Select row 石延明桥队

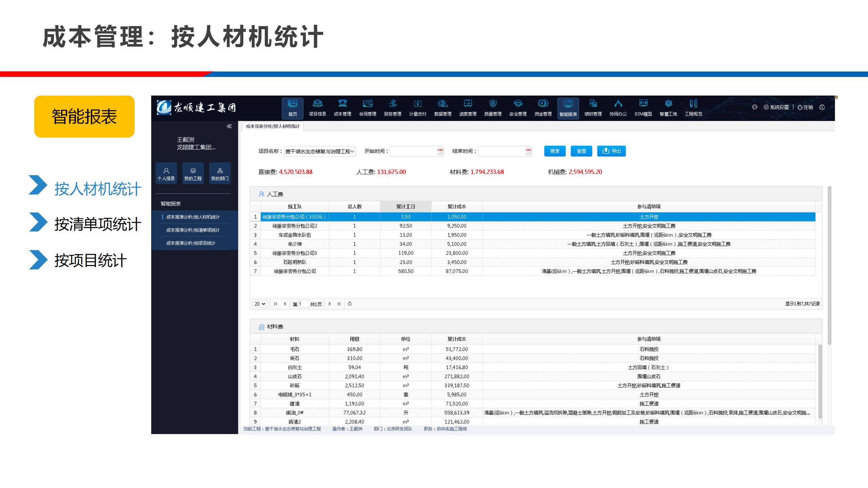pos(533,262)
